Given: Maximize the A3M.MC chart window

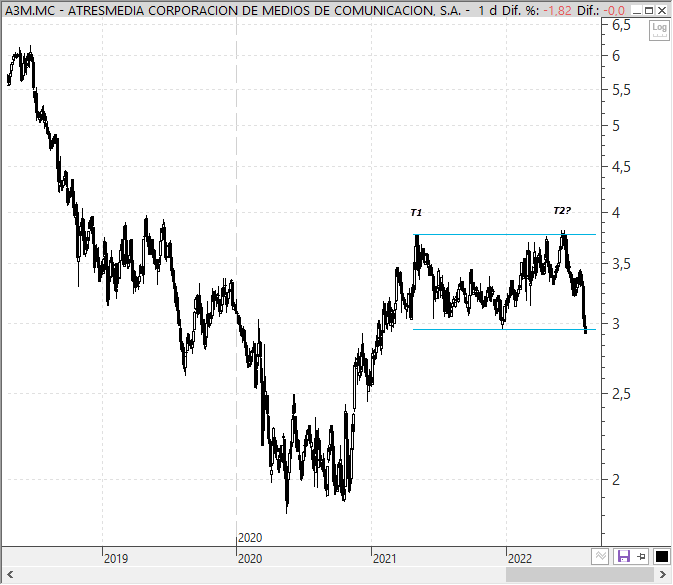Looking at the screenshot, I should point(649,11).
